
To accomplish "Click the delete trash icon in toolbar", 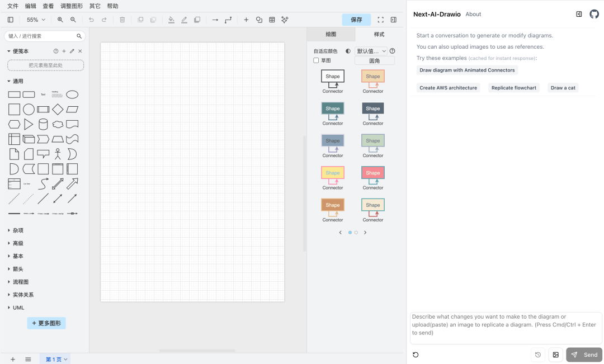I will pyautogui.click(x=122, y=20).
